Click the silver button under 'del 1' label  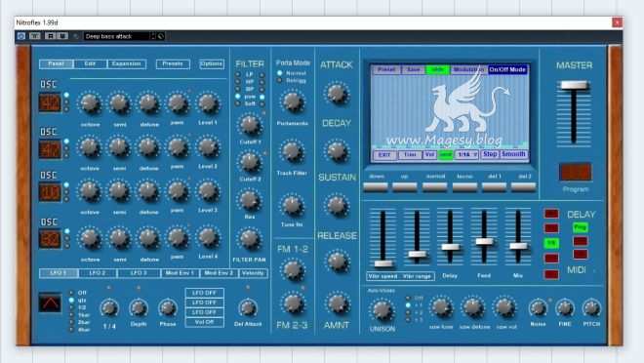(494, 186)
